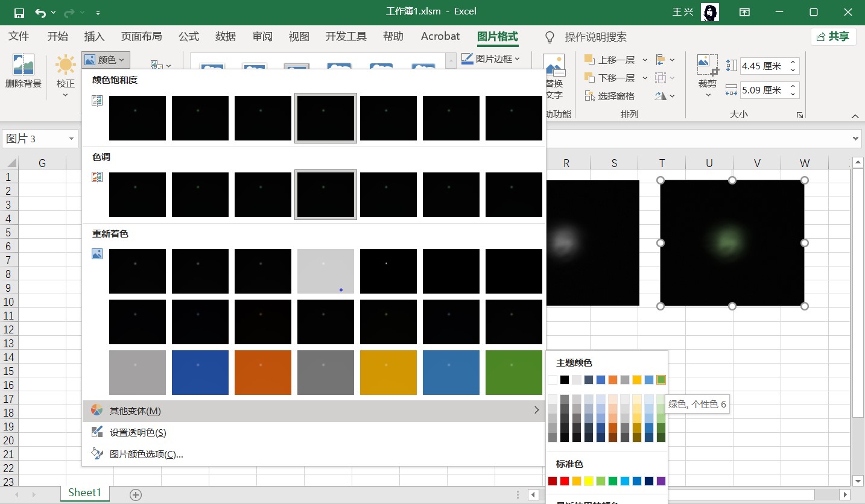The width and height of the screenshot is (865, 504).
Task: Select the light gray washout recolor thumbnail
Action: [326, 271]
